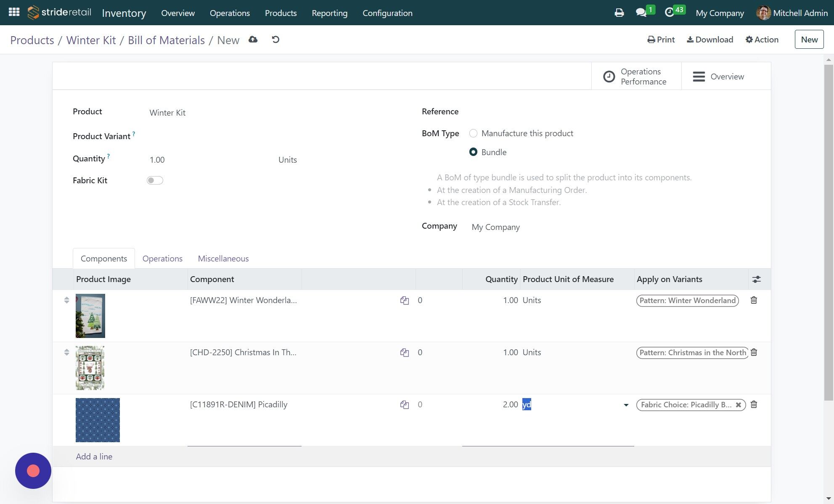Select the Manufacture this product option
The image size is (834, 504).
474,133
